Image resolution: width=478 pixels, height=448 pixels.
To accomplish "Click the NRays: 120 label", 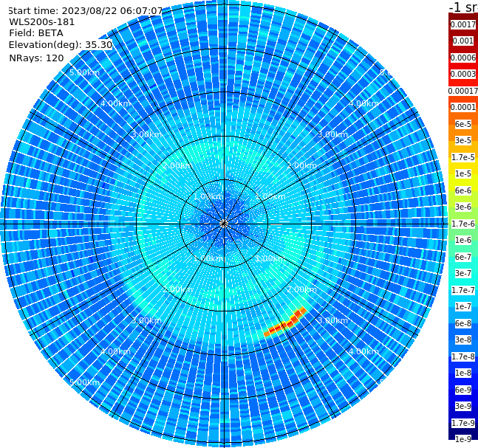I will 36,58.
